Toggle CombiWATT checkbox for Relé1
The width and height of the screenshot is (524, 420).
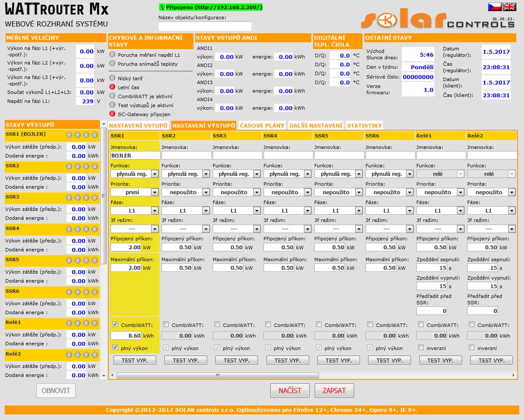click(x=421, y=324)
